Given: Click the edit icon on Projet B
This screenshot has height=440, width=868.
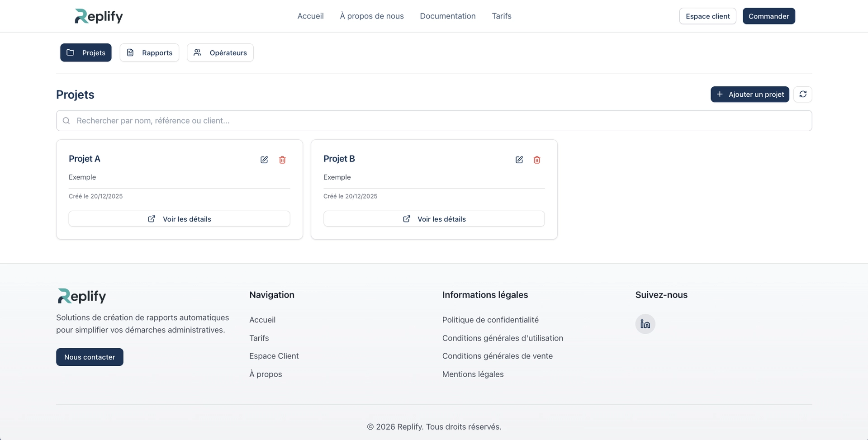Looking at the screenshot, I should pos(519,160).
